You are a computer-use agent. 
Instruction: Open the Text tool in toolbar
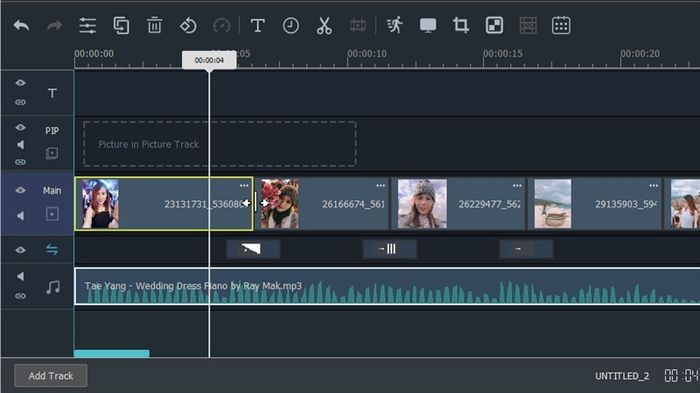click(257, 25)
